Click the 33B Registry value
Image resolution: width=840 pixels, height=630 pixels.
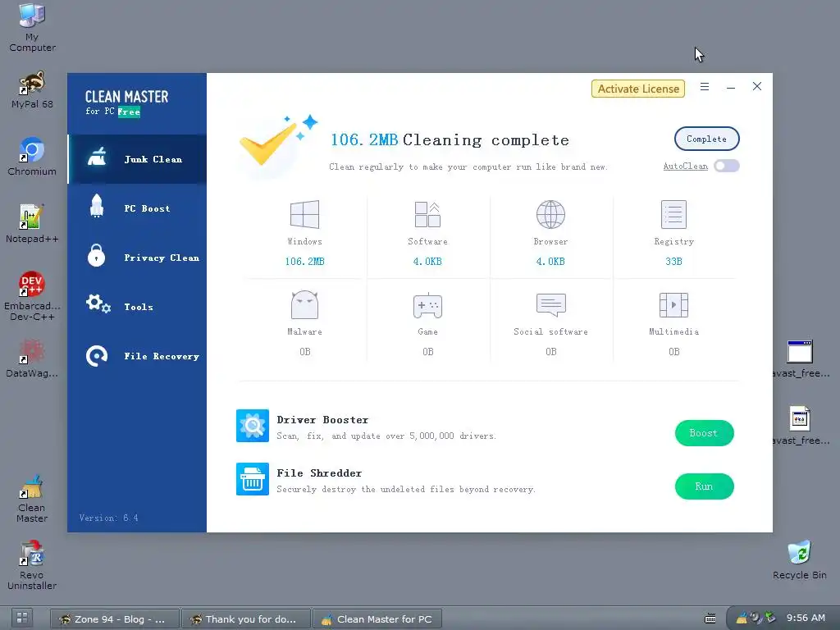674,262
